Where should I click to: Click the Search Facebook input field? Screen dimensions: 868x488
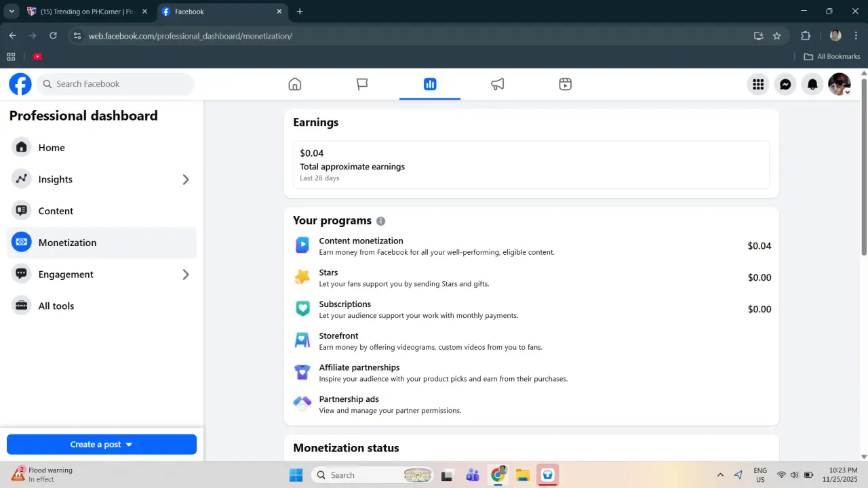tap(115, 84)
